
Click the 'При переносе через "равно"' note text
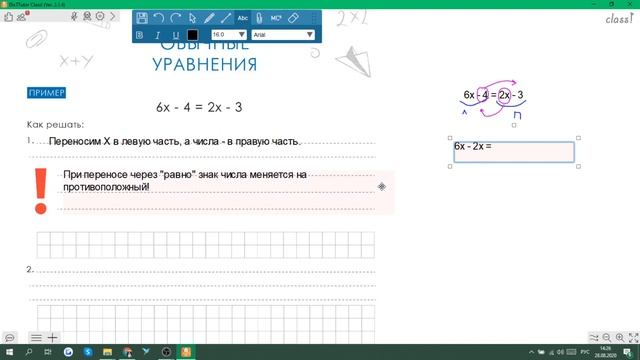point(185,181)
